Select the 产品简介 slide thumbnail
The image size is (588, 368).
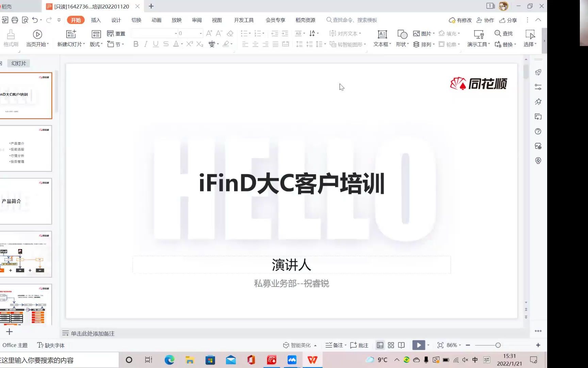pyautogui.click(x=26, y=201)
